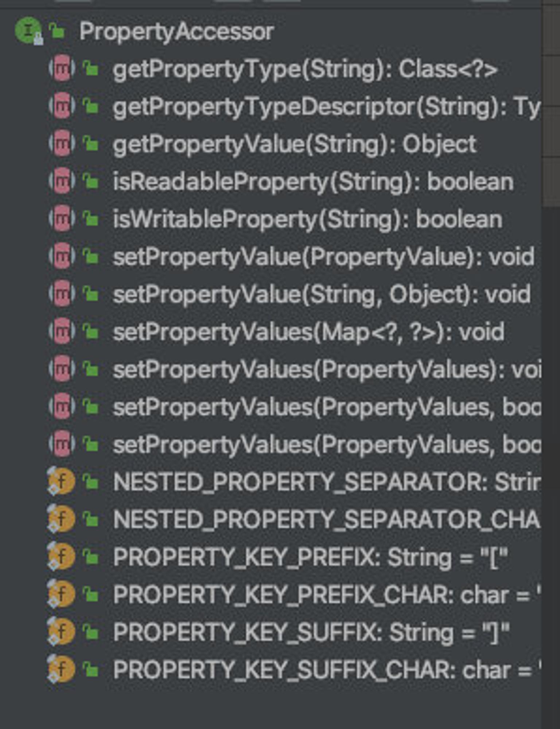This screenshot has height=729, width=560.
Task: Select PROPERTY_KEY_SUFFIX String field
Action: (311, 632)
